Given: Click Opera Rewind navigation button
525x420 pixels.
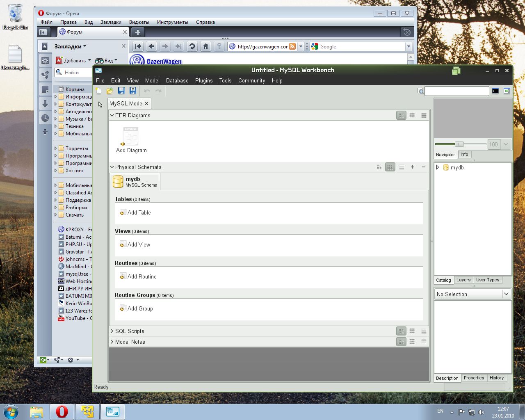Looking at the screenshot, I should (138, 46).
